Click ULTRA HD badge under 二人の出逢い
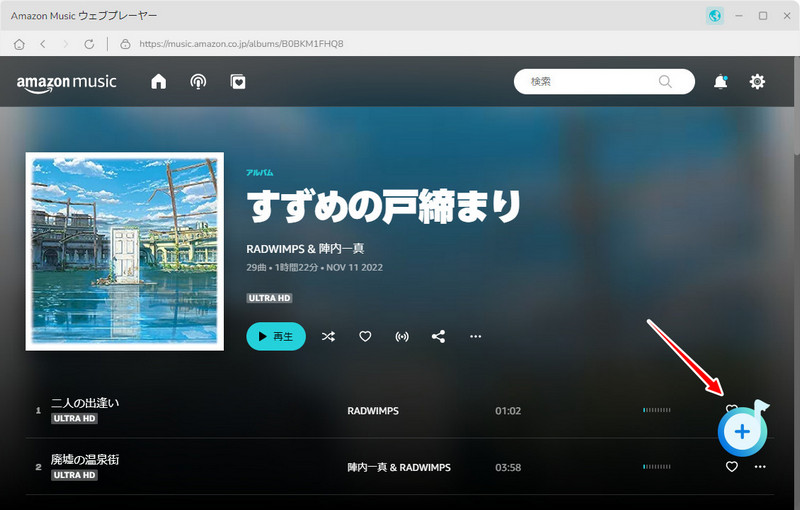Viewport: 800px width, 510px height. click(74, 419)
